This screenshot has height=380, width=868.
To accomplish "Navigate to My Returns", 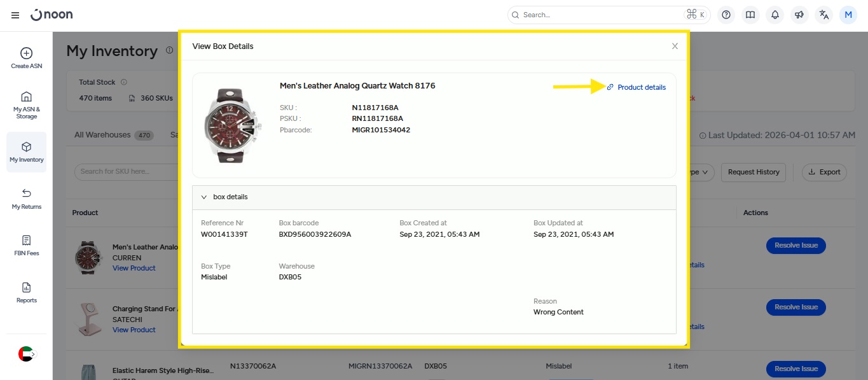I will [x=27, y=199].
